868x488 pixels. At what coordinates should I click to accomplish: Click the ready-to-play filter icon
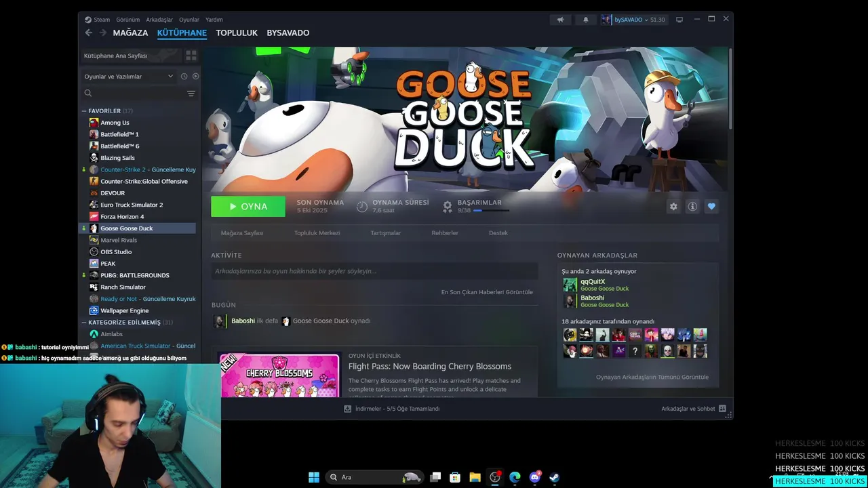pyautogui.click(x=195, y=77)
